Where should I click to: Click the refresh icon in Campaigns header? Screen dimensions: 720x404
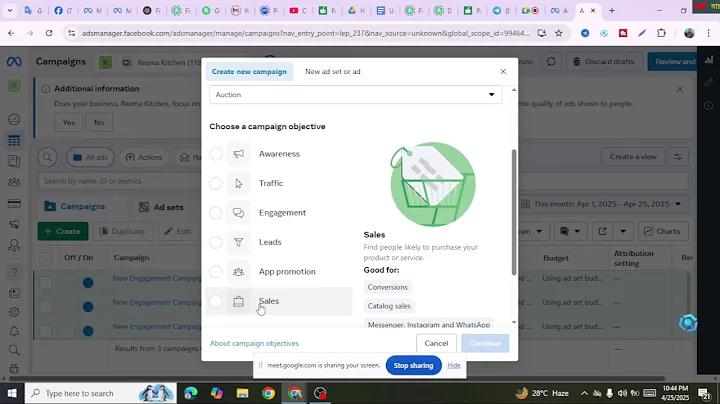[551, 62]
